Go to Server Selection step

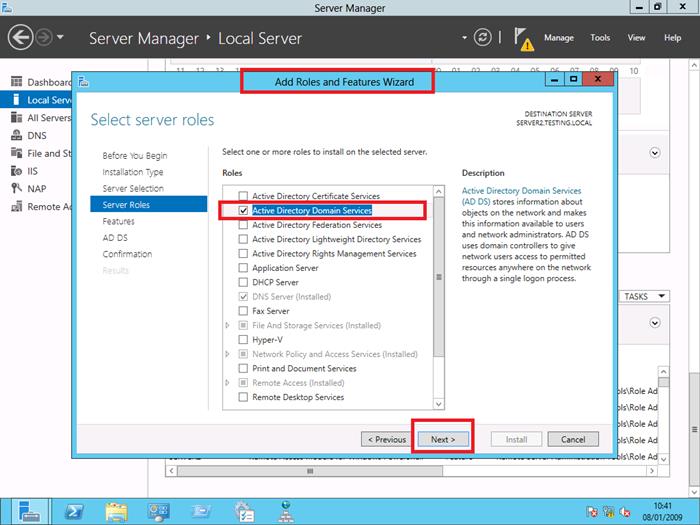[x=133, y=188]
